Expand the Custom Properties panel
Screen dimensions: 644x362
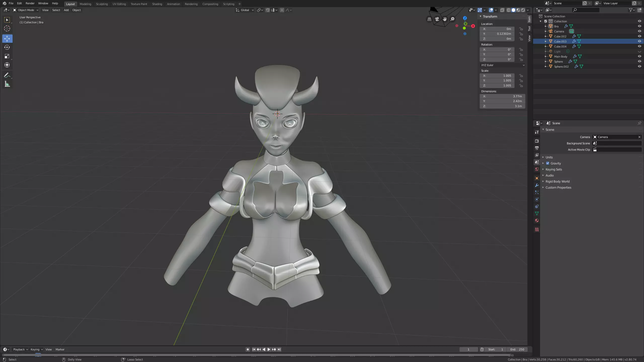pos(558,188)
